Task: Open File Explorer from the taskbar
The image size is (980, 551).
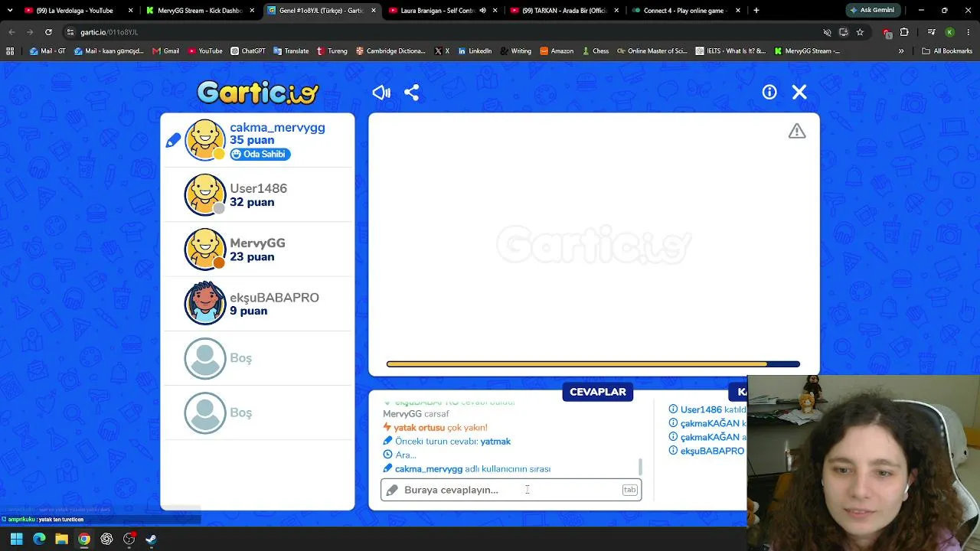Action: pyautogui.click(x=61, y=539)
